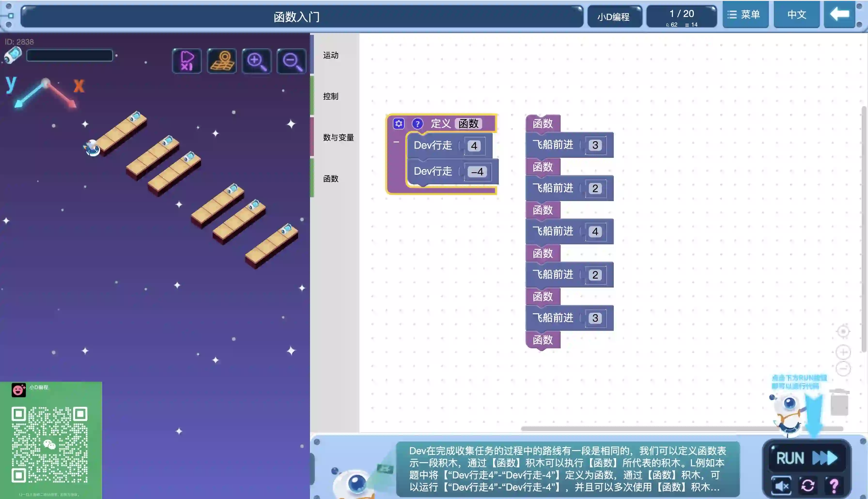Toggle the grid map view icon
The width and height of the screenshot is (868, 499).
pos(222,61)
